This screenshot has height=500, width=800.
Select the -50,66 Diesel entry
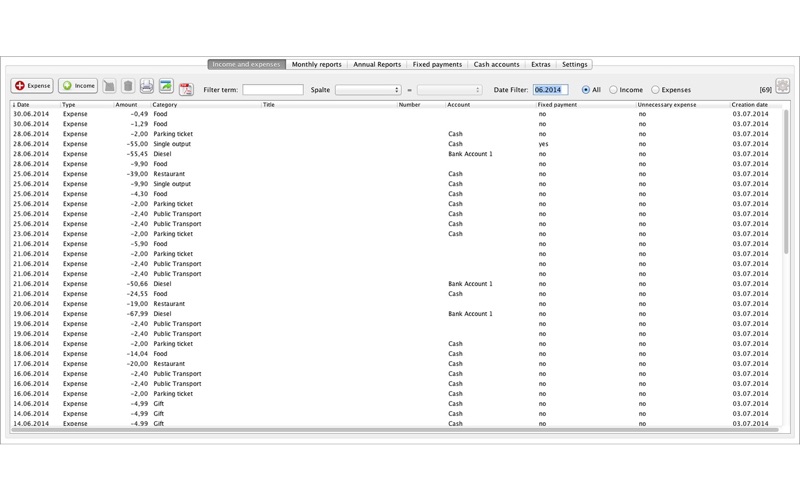tap(396, 284)
